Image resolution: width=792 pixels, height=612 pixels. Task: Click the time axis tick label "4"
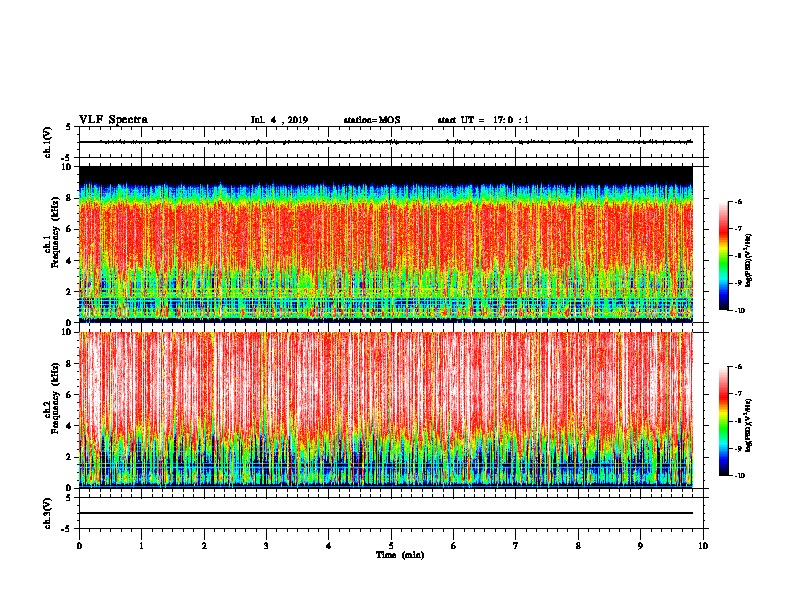click(x=329, y=546)
